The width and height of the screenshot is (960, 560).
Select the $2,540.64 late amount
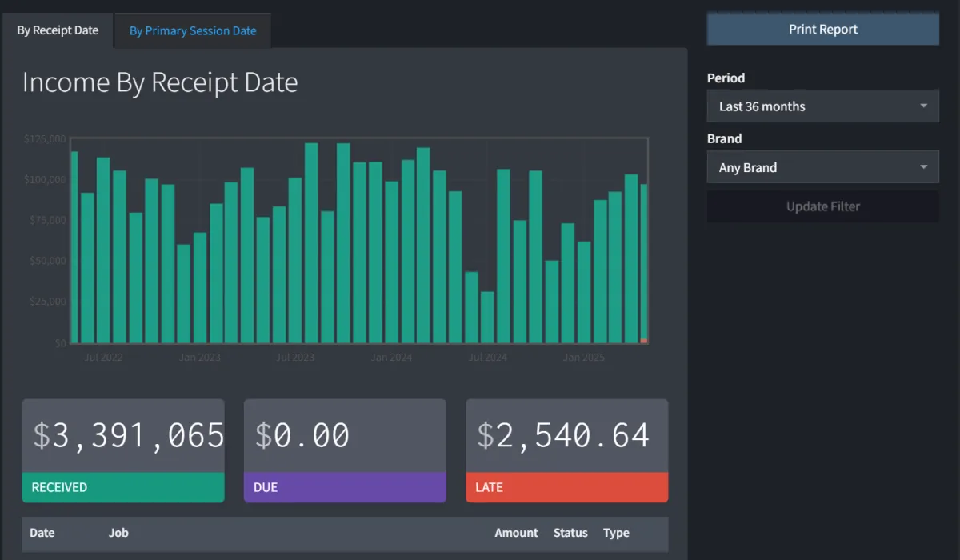tap(563, 436)
